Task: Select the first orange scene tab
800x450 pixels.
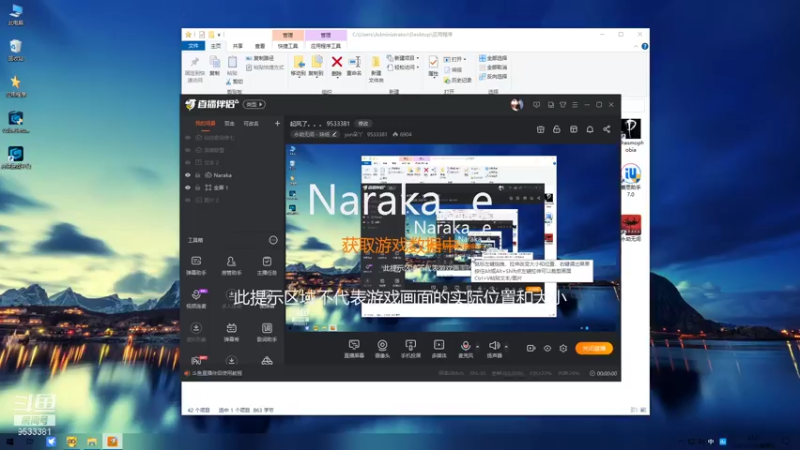Action: click(x=205, y=123)
